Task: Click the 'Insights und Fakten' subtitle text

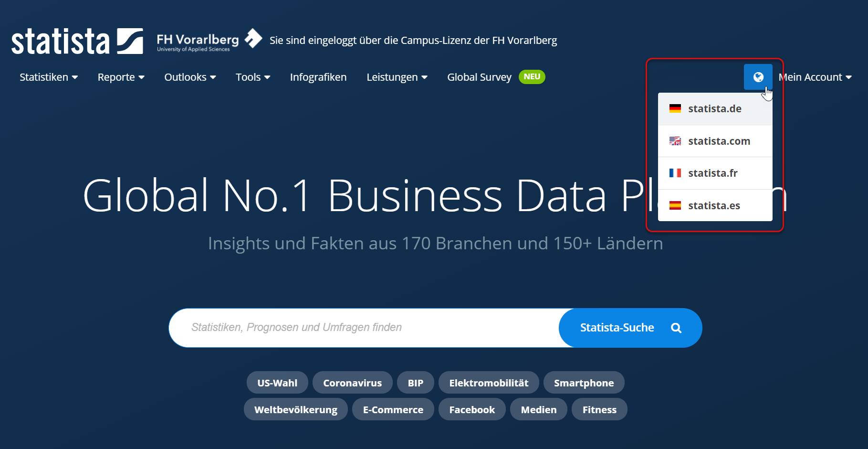Action: pos(435,244)
